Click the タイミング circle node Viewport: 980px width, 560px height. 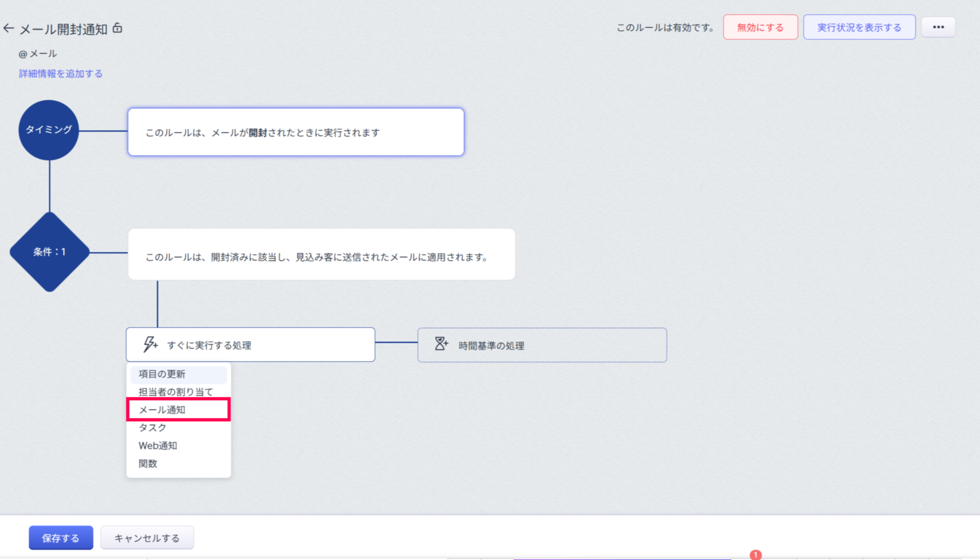[x=49, y=130]
